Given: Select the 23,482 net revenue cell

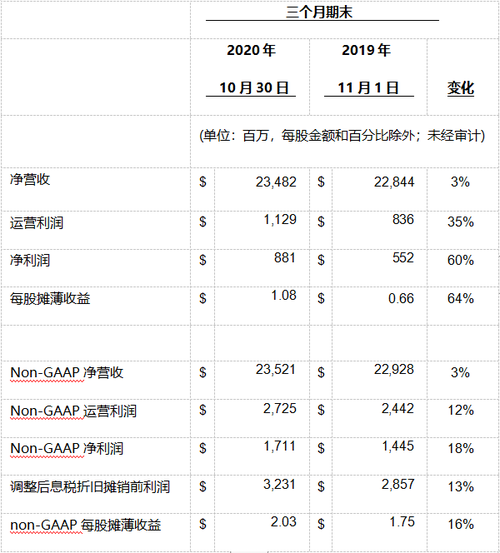Looking at the screenshot, I should click(x=276, y=182).
